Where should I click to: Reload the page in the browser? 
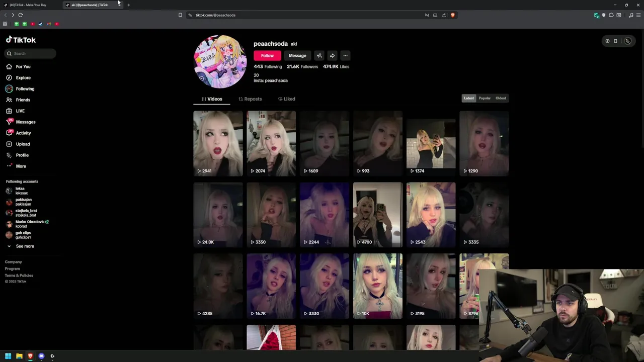21,15
